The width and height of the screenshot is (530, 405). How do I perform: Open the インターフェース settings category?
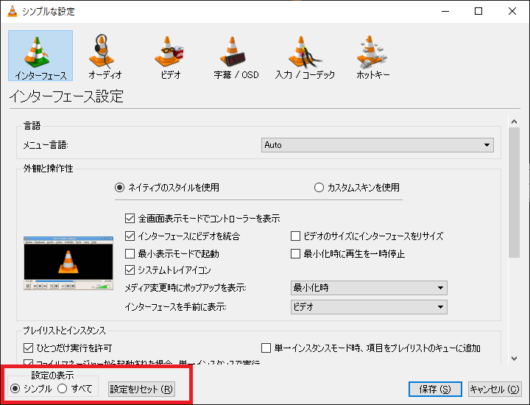(41, 56)
